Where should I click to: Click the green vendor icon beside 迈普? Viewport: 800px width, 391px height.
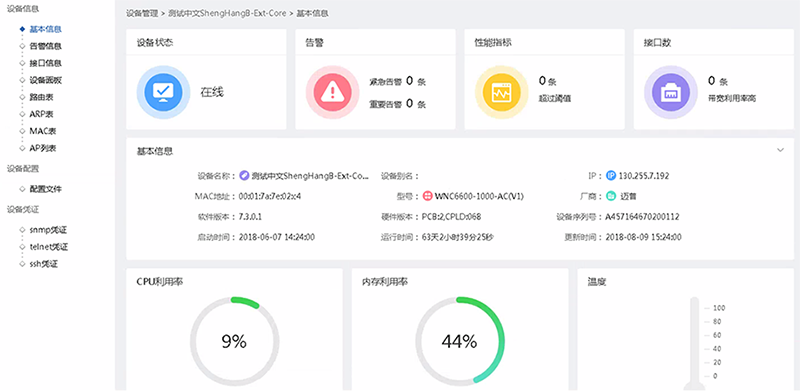611,196
